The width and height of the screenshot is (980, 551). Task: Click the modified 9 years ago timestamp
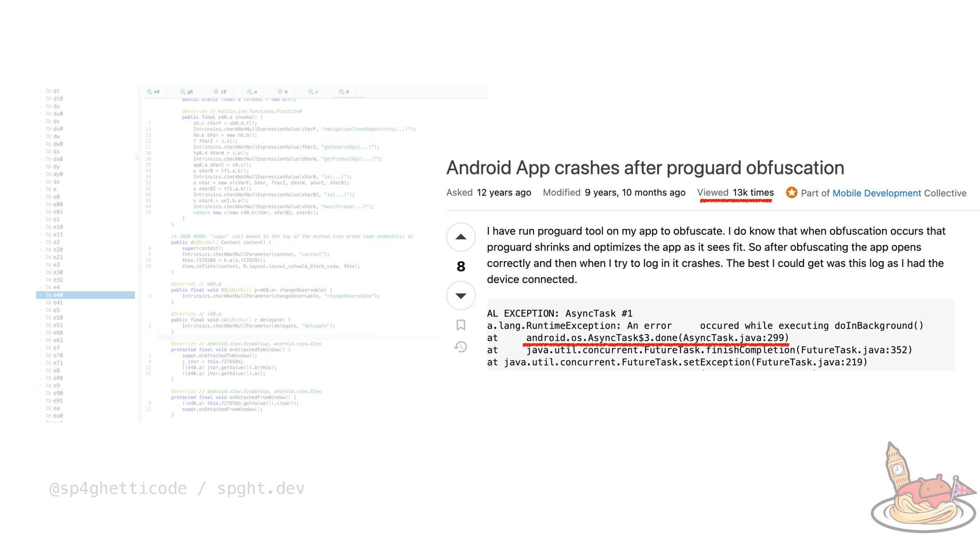click(634, 192)
